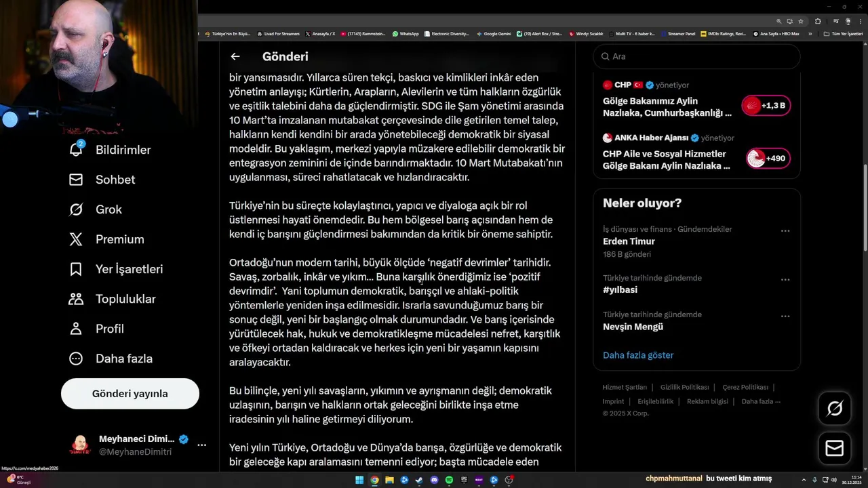This screenshot has height=488, width=868.
Task: Open floating messages envelope button
Action: pos(835,449)
